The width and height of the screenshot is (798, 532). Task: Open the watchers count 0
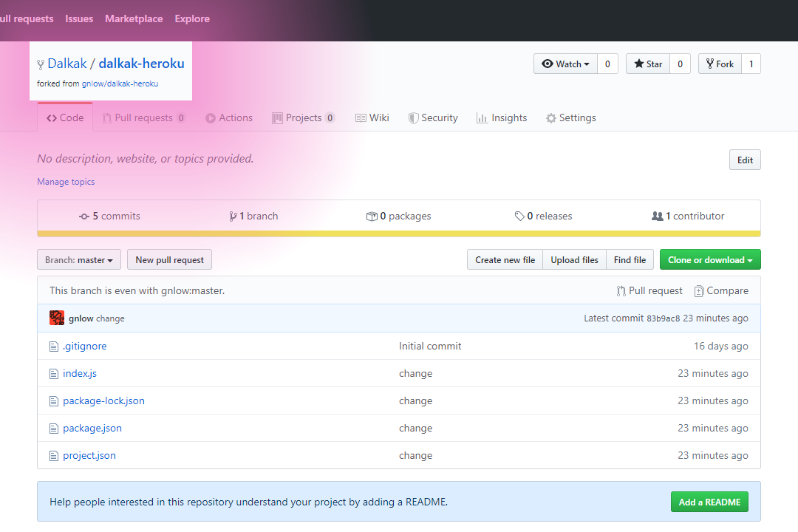(x=607, y=64)
